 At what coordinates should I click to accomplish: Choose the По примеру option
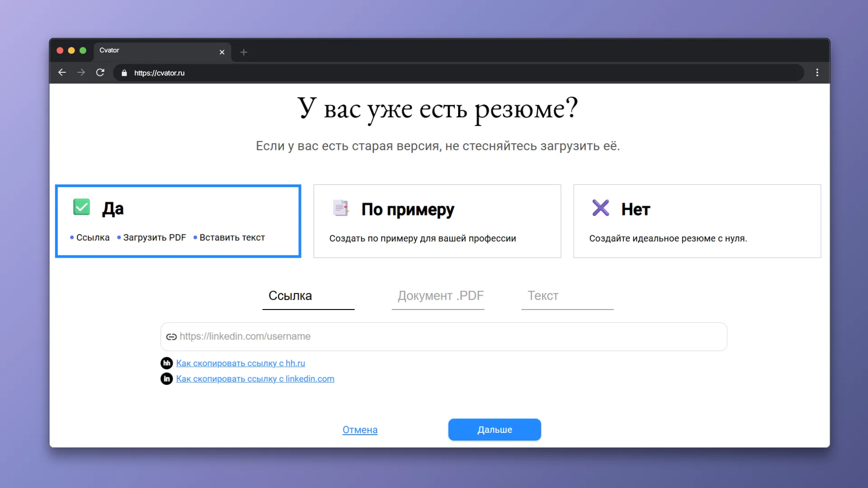437,221
